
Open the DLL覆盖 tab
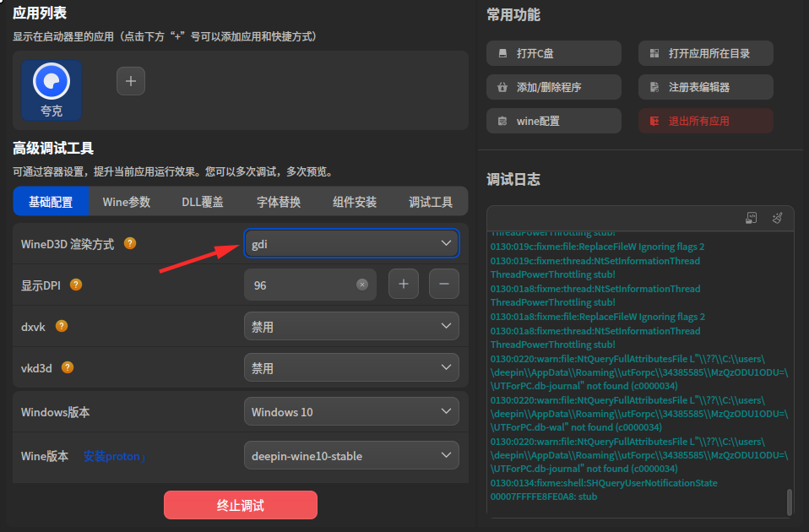pyautogui.click(x=203, y=201)
